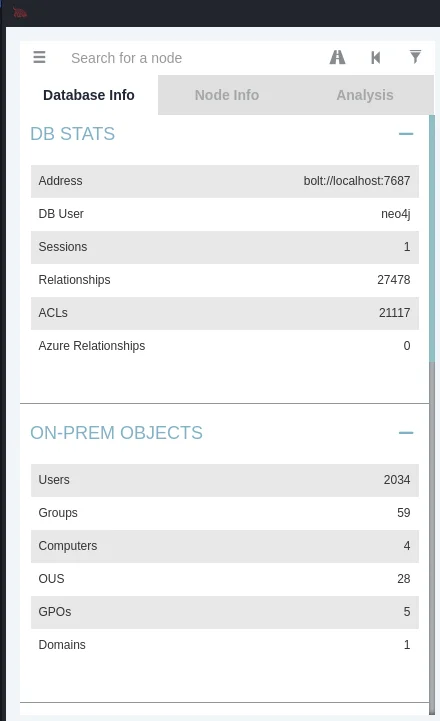
Task: Collapse the ON-PREM OBJECTS section
Action: 406,433
